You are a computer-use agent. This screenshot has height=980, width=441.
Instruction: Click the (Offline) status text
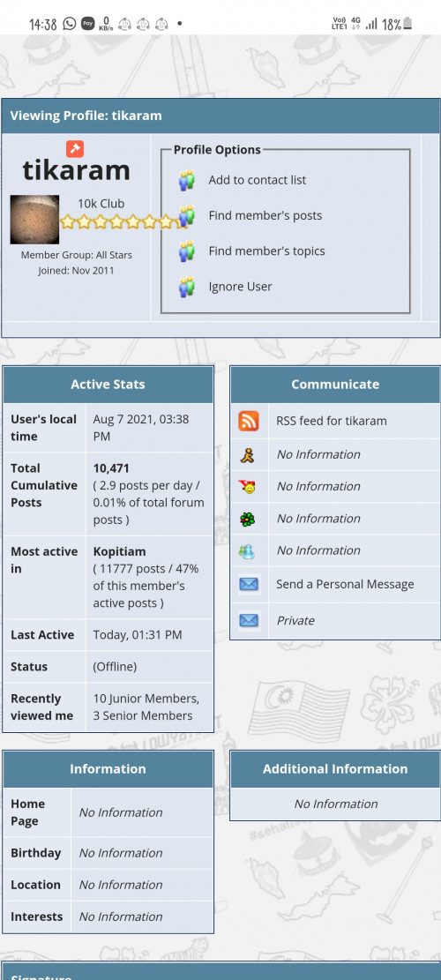(115, 667)
